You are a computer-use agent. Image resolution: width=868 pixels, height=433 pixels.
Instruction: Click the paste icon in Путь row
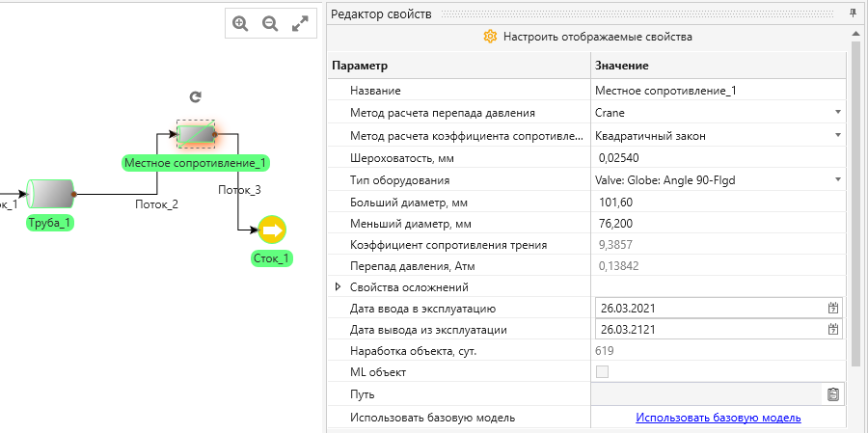point(833,394)
